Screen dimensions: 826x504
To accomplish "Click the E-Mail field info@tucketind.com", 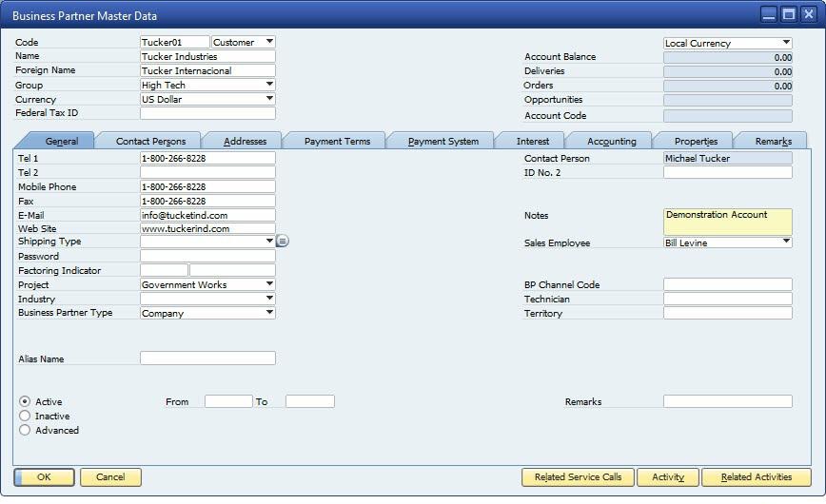I will (207, 214).
